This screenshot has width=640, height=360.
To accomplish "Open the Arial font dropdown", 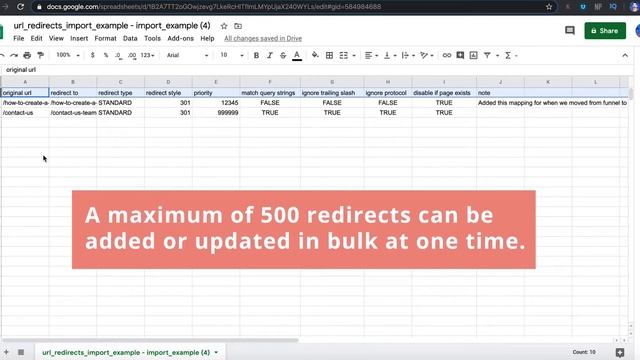I will click(x=187, y=55).
